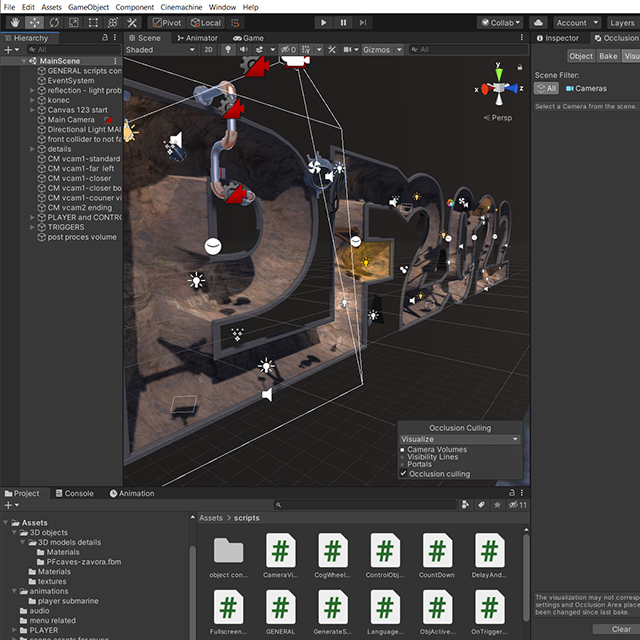This screenshot has height=640, width=640.
Task: Search by type in Project
Action: coord(465,505)
